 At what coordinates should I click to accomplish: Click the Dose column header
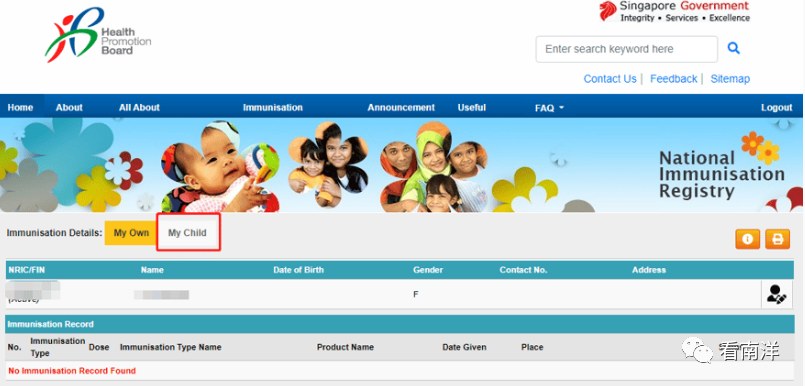pyautogui.click(x=99, y=347)
